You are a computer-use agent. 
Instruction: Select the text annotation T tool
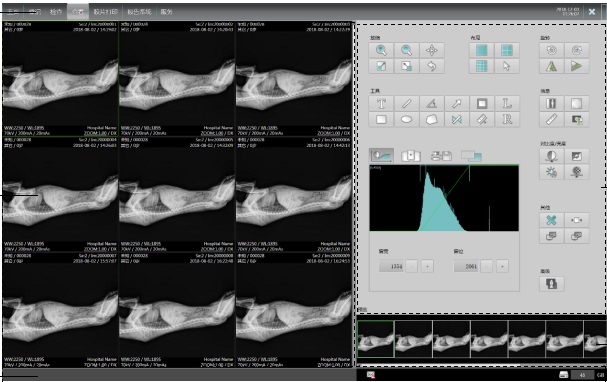(381, 104)
